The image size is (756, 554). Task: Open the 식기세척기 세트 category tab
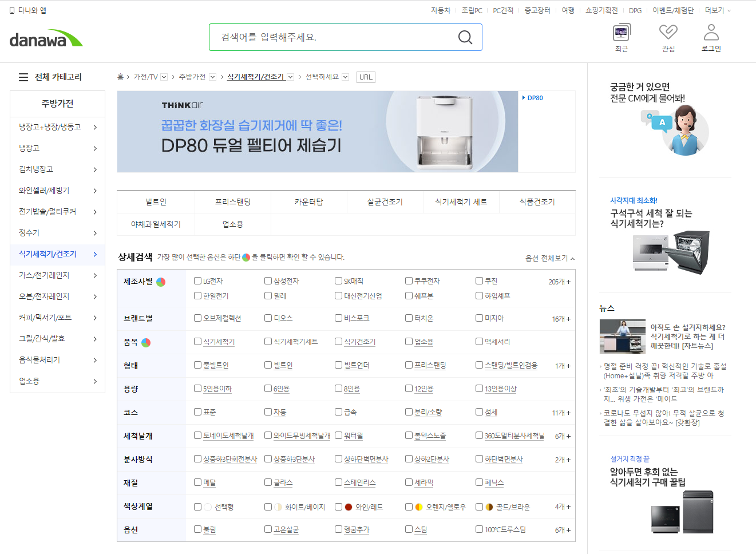(461, 202)
